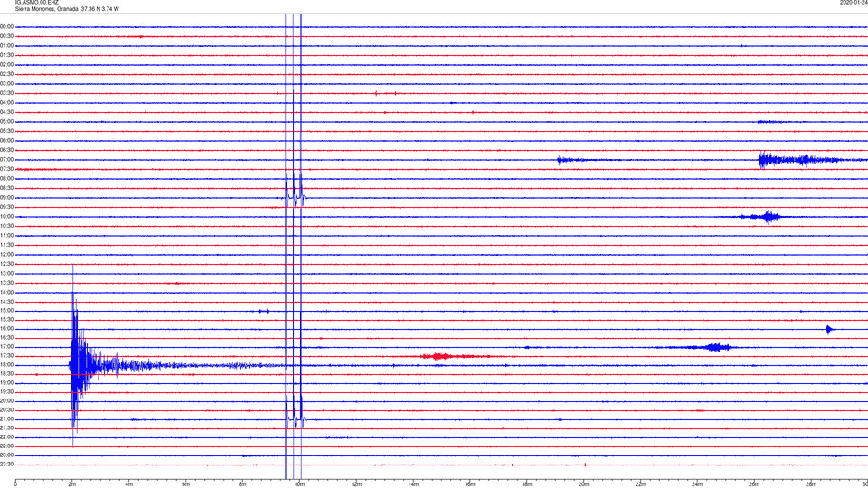Click the 4m label on the time axis

pos(129,484)
